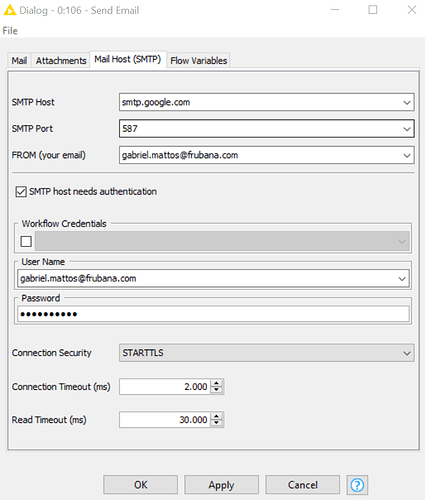Image resolution: width=425 pixels, height=500 pixels.
Task: Select the Mail tab
Action: (x=19, y=61)
